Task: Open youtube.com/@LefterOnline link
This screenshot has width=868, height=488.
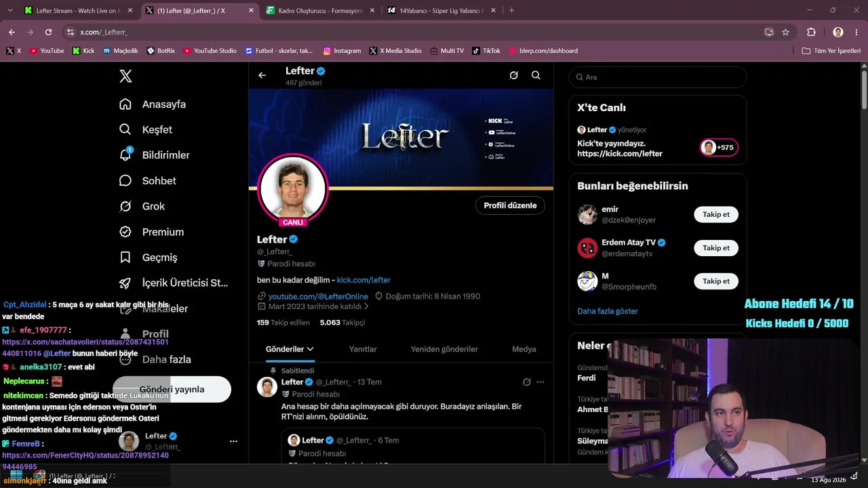Action: tap(318, 296)
